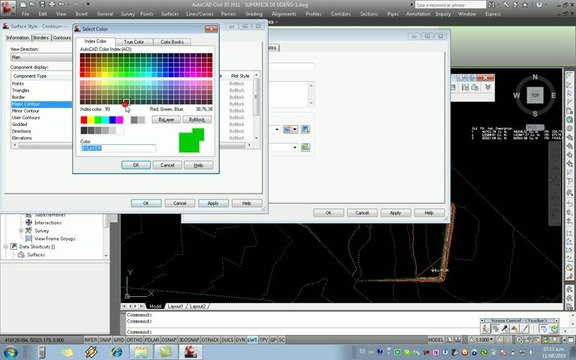Click the Windows Start orb
This screenshot has height=360, width=576.
(x=10, y=352)
